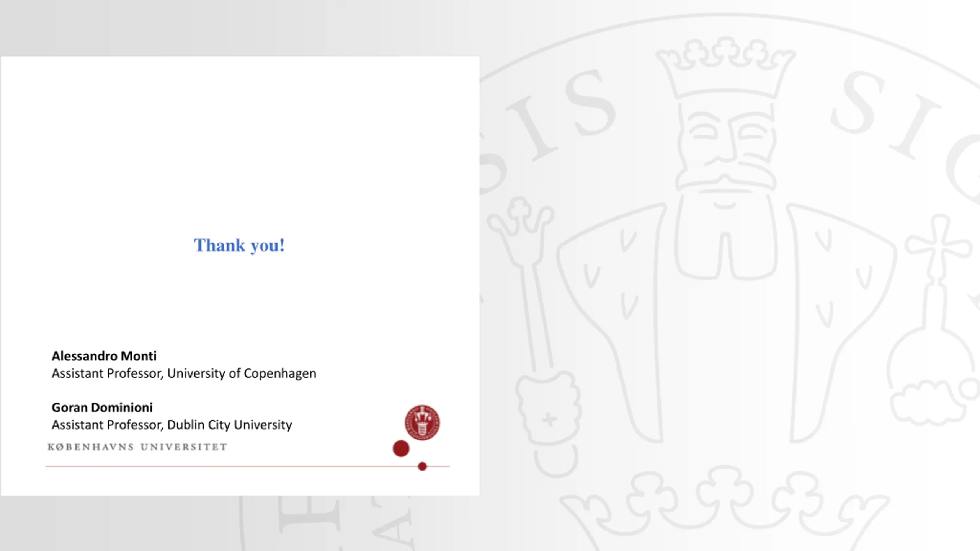
Task: Select the name Goran Dominioni
Action: (x=102, y=408)
